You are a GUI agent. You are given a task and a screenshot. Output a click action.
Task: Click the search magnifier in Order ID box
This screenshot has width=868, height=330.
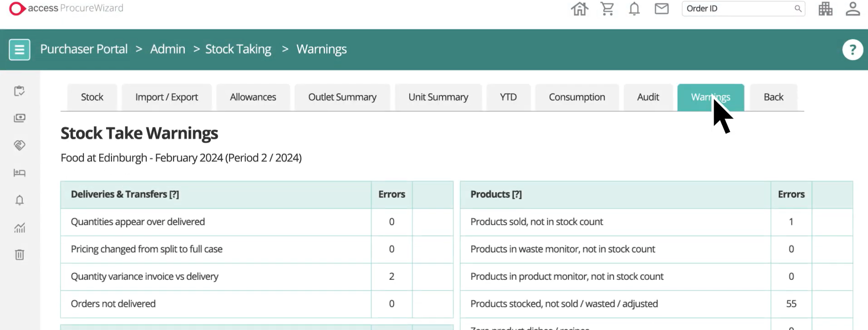click(x=798, y=9)
